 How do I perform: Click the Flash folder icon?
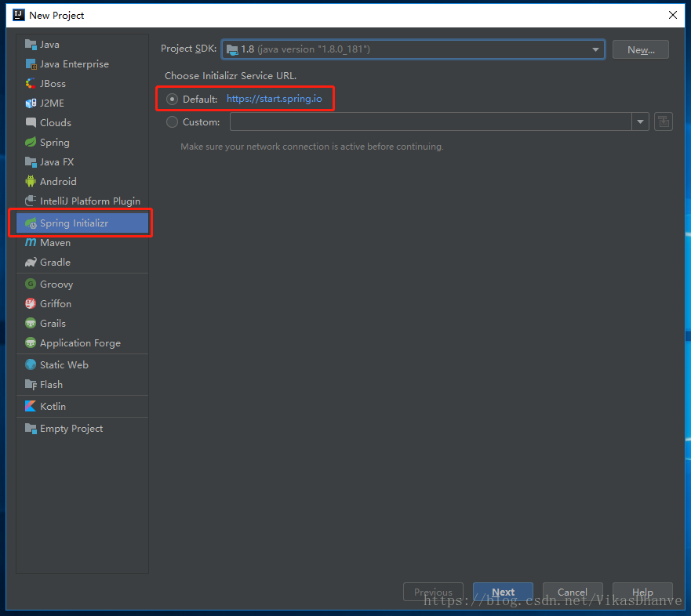(31, 385)
